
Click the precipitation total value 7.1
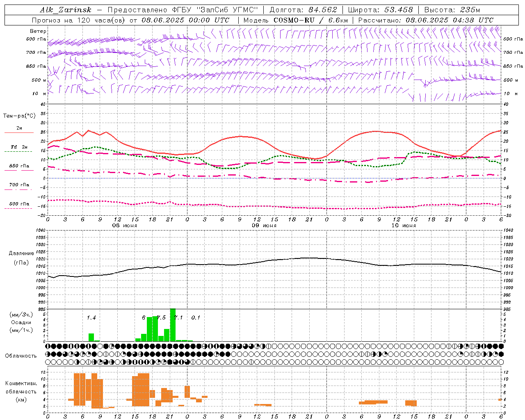pyautogui.click(x=179, y=317)
